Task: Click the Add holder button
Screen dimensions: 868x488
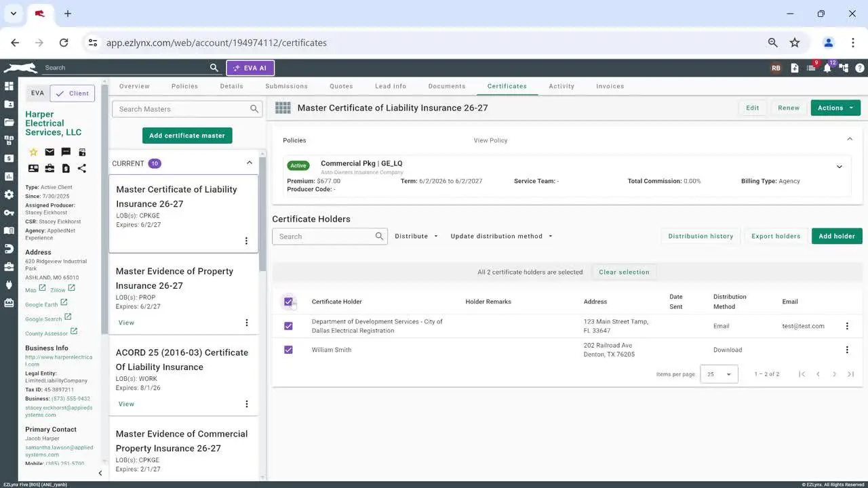Action: pos(837,236)
